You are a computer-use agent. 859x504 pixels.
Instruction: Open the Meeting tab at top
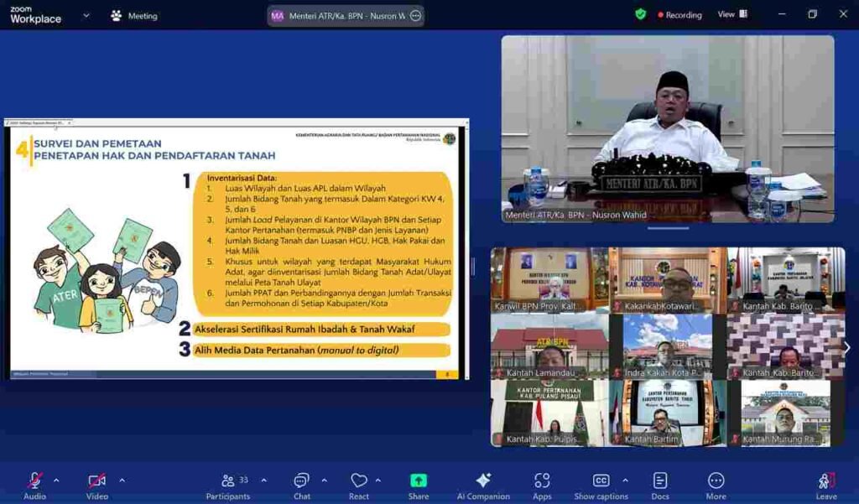[x=134, y=15]
